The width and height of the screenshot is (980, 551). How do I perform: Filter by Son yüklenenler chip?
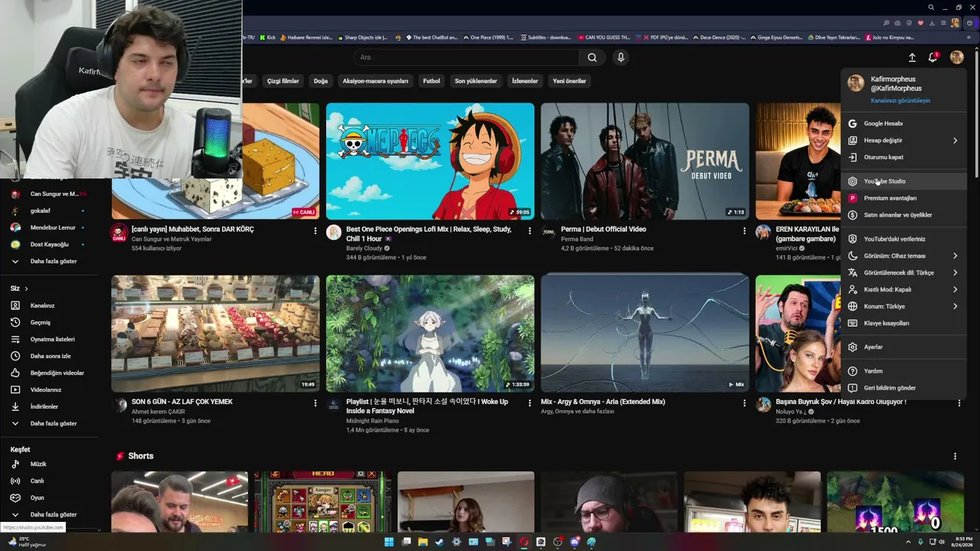476,81
